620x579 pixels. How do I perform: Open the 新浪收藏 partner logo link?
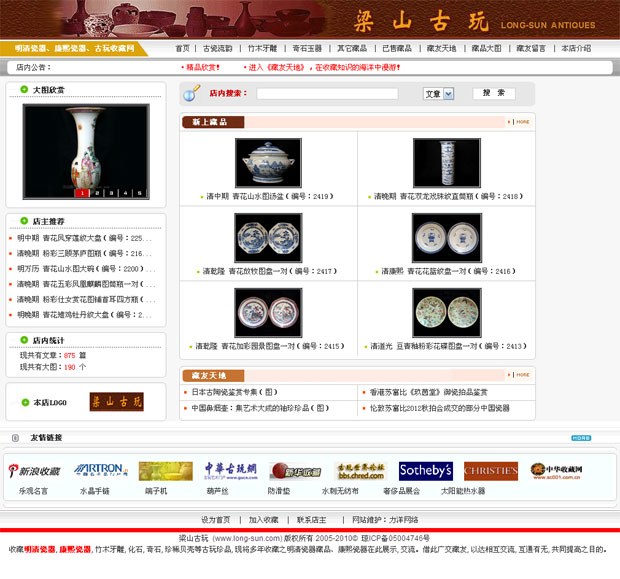coord(34,470)
